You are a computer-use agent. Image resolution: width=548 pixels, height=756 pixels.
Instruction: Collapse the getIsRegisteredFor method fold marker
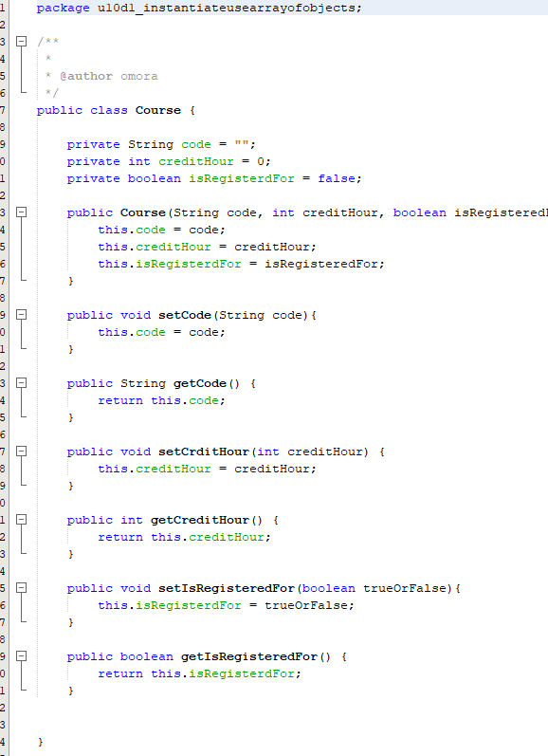click(21, 656)
